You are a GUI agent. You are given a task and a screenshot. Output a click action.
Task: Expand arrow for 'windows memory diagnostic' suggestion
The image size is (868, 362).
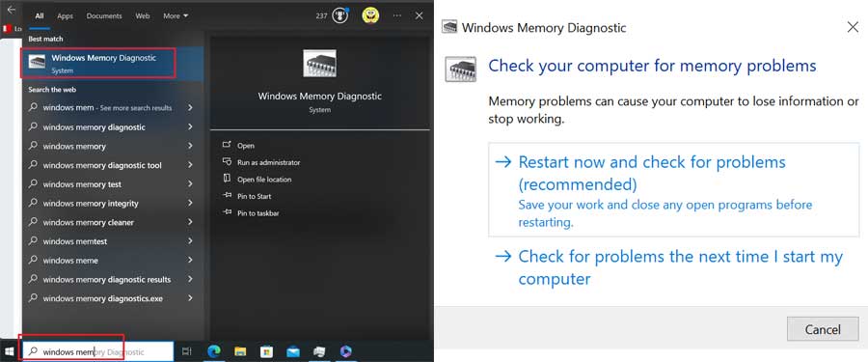pos(190,127)
